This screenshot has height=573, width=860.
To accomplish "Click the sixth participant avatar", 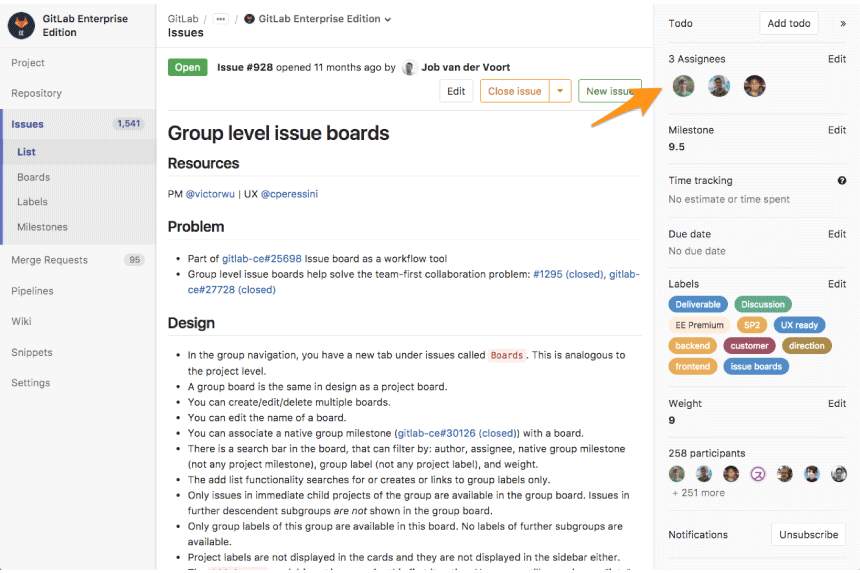I will pos(812,474).
